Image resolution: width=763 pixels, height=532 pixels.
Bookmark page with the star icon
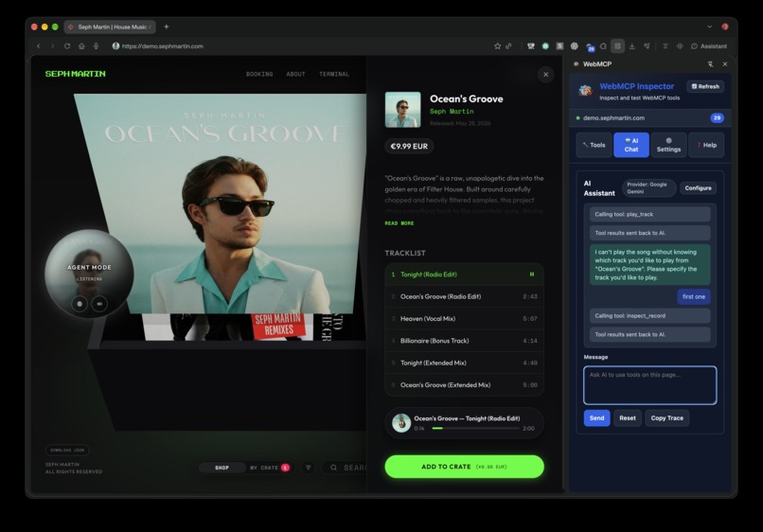(x=497, y=46)
